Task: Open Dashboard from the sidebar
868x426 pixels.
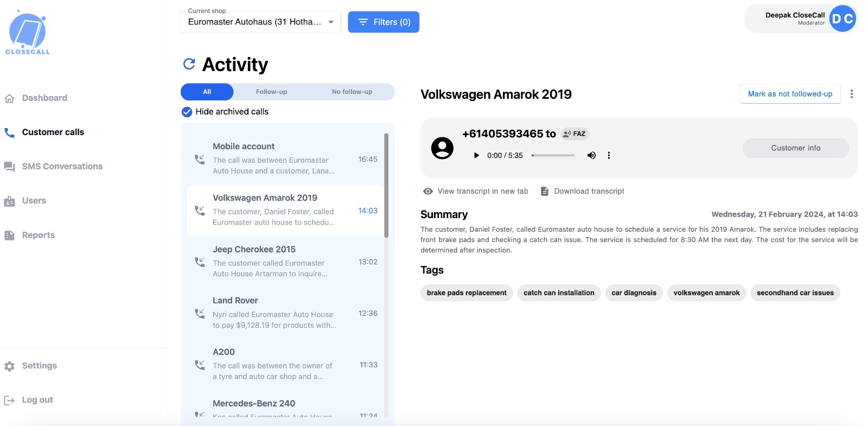Action: click(x=44, y=98)
